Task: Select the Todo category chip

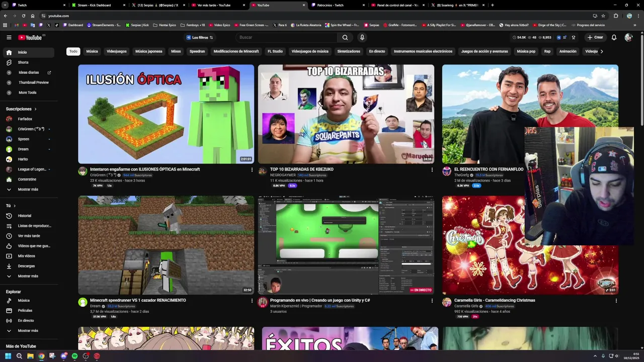Action: coord(73,51)
